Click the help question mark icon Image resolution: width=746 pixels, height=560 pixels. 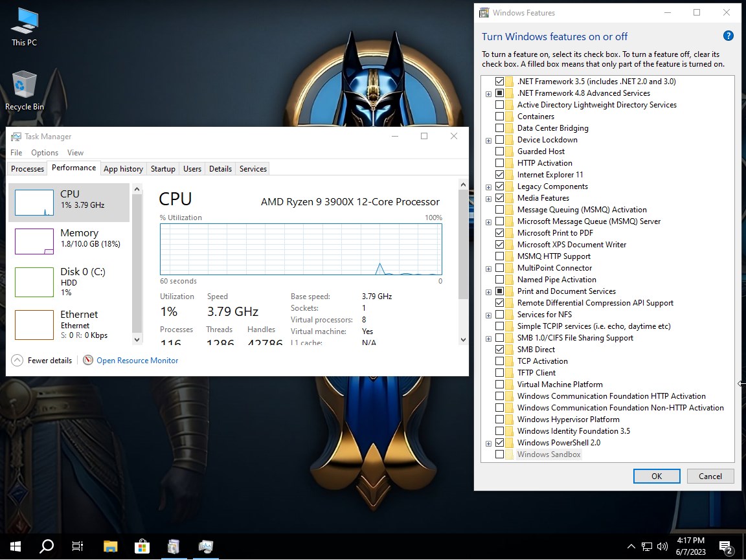point(728,36)
